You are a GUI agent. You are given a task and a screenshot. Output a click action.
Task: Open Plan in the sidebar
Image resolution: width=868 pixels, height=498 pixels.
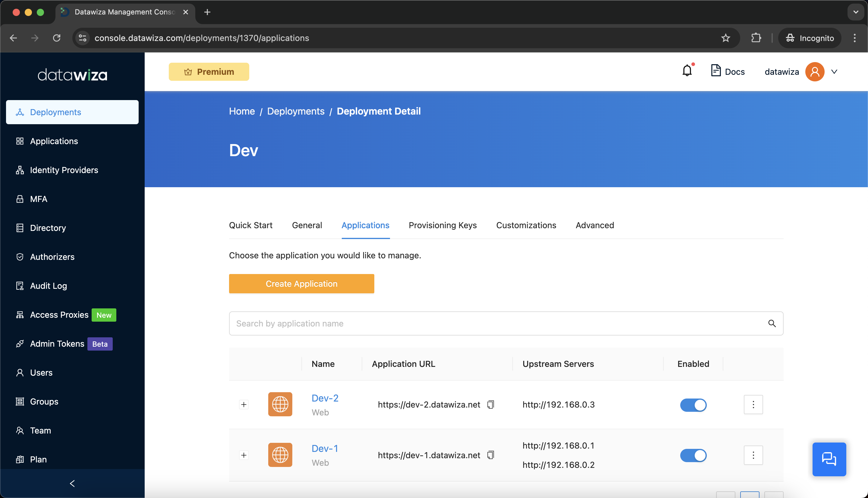[x=72, y=459]
